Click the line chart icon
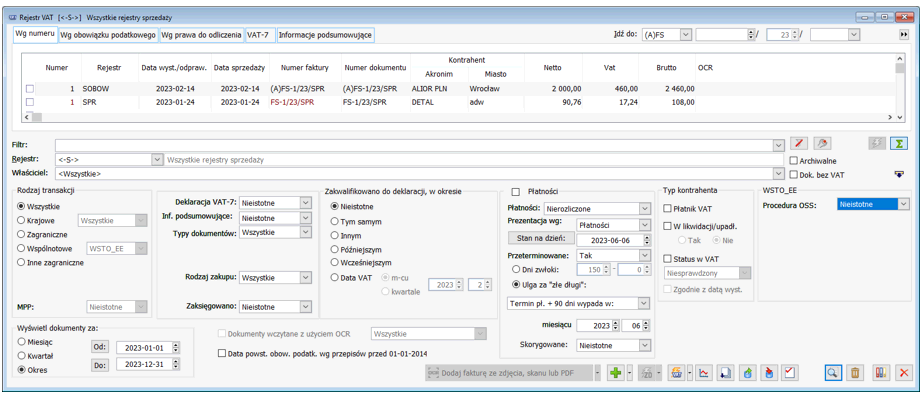The height and width of the screenshot is (397, 924). point(704,372)
